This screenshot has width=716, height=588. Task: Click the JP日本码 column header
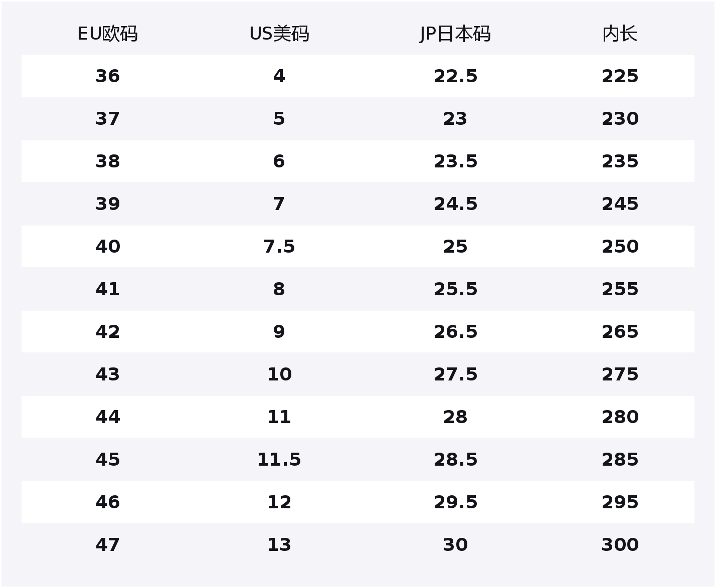(x=455, y=34)
